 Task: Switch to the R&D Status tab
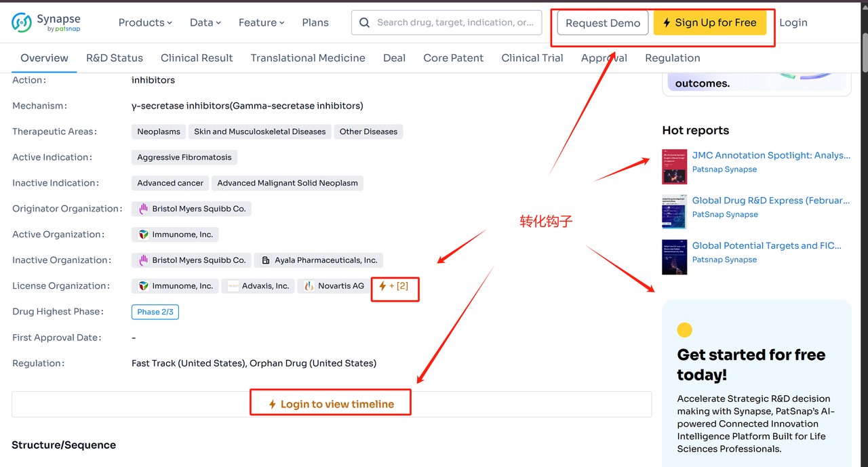tap(115, 58)
